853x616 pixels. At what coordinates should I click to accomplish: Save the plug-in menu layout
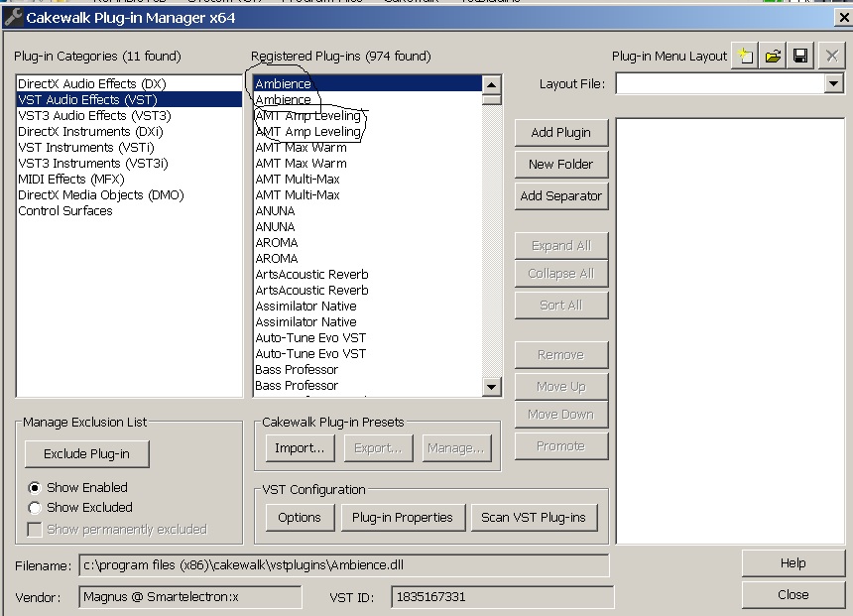point(799,57)
